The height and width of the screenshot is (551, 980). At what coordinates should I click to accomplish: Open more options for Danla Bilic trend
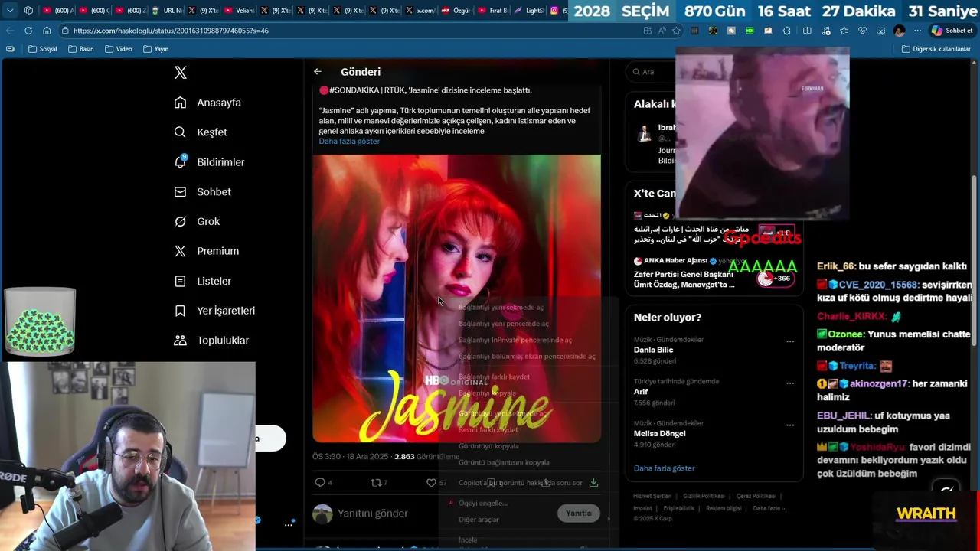pyautogui.click(x=790, y=341)
